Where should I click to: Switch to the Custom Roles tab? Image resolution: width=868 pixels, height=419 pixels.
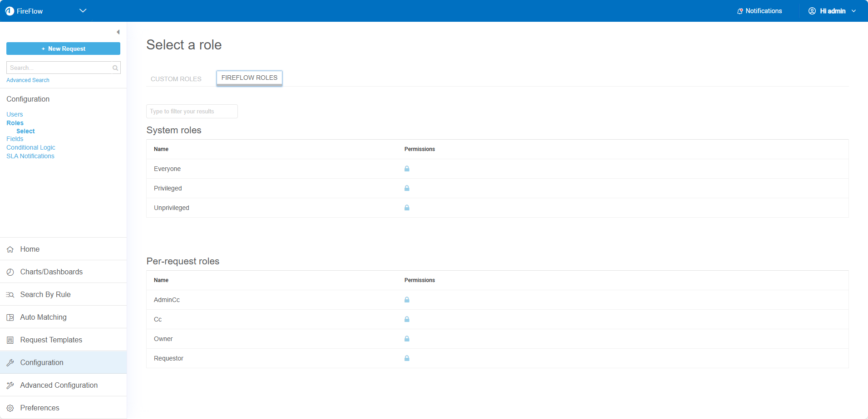[x=176, y=79]
